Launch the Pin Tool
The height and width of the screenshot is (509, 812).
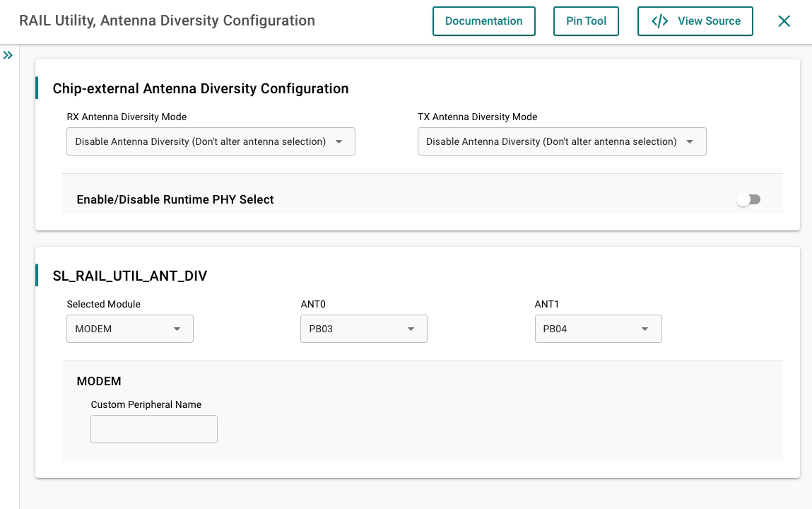(x=586, y=21)
